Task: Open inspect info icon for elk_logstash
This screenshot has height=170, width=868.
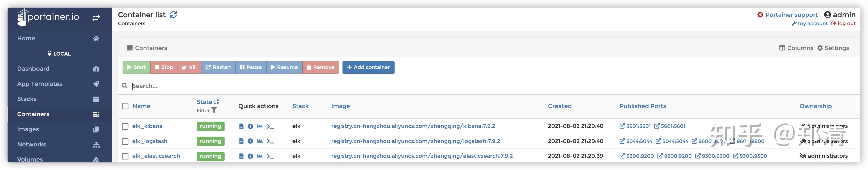Action: pyautogui.click(x=250, y=141)
